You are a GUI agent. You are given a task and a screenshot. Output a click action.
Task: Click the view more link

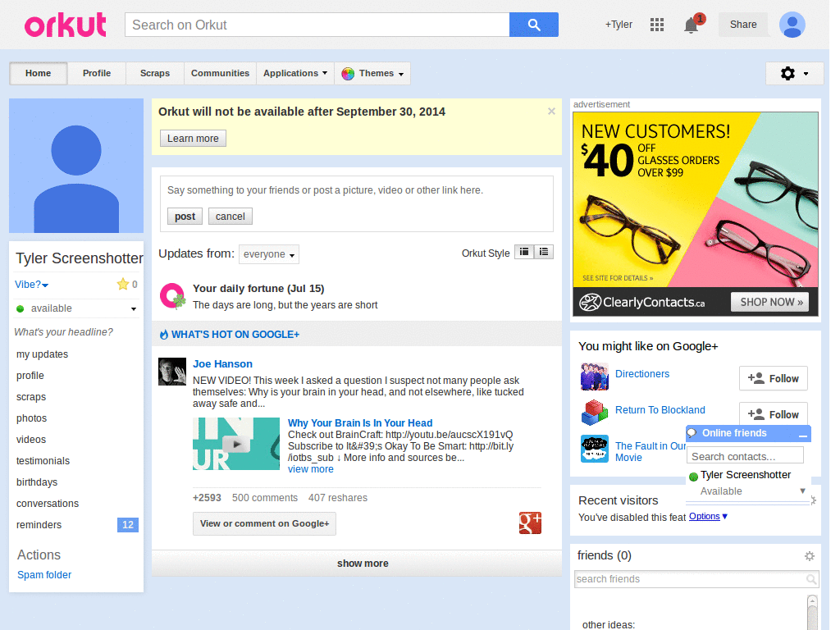coord(311,469)
